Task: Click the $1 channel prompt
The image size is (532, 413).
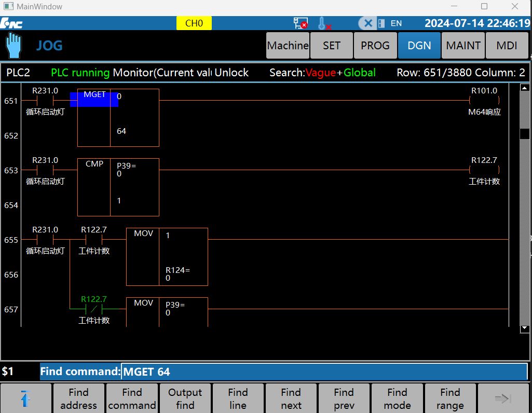Action: (7, 371)
